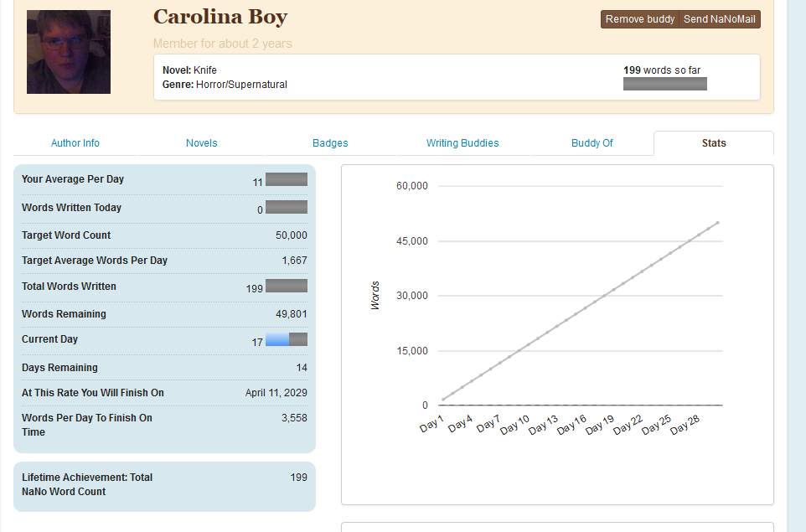
Task: Click the At This Rate You Will Finish On label
Action: tap(92, 393)
